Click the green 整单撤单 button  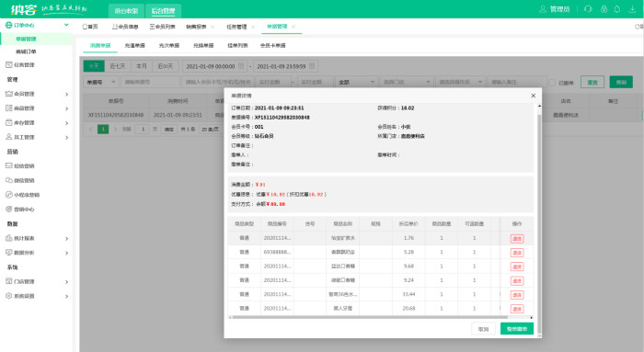pos(517,329)
